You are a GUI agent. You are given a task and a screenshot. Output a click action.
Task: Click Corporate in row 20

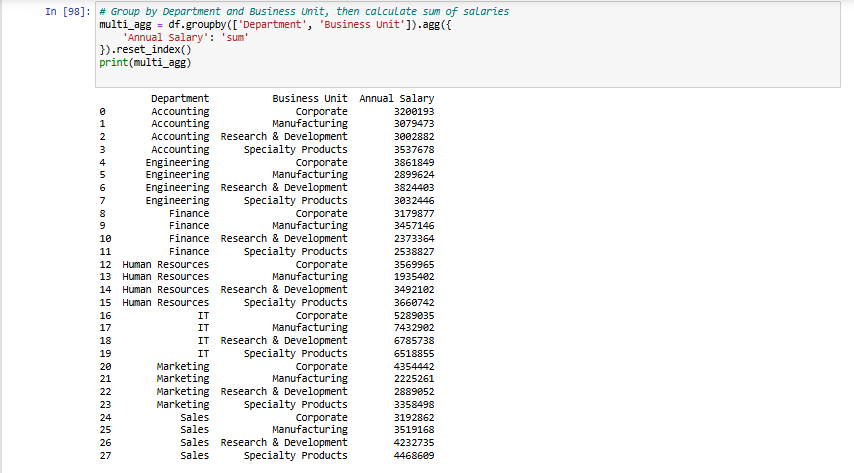(321, 367)
